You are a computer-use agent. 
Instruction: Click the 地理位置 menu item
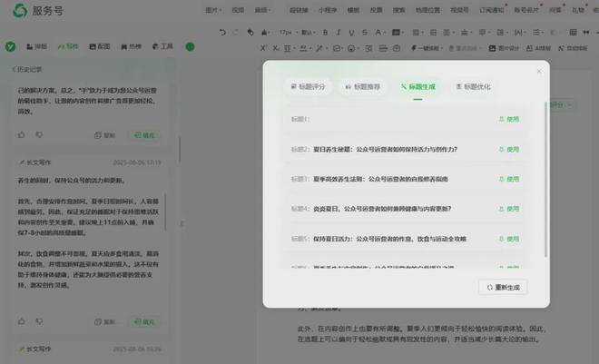pos(427,10)
